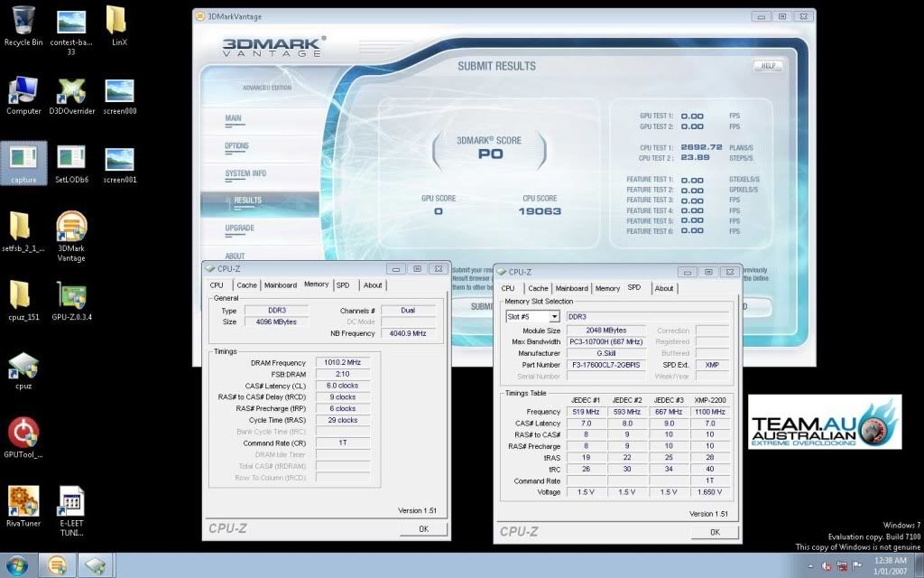Open the Upgrade section in 3DMark Vantage
Screen dimensions: 924x578
239,228
